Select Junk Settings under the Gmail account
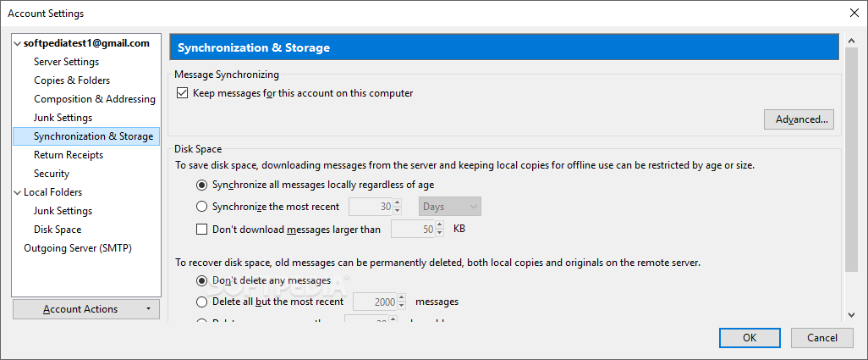This screenshot has width=868, height=360. pyautogui.click(x=63, y=118)
